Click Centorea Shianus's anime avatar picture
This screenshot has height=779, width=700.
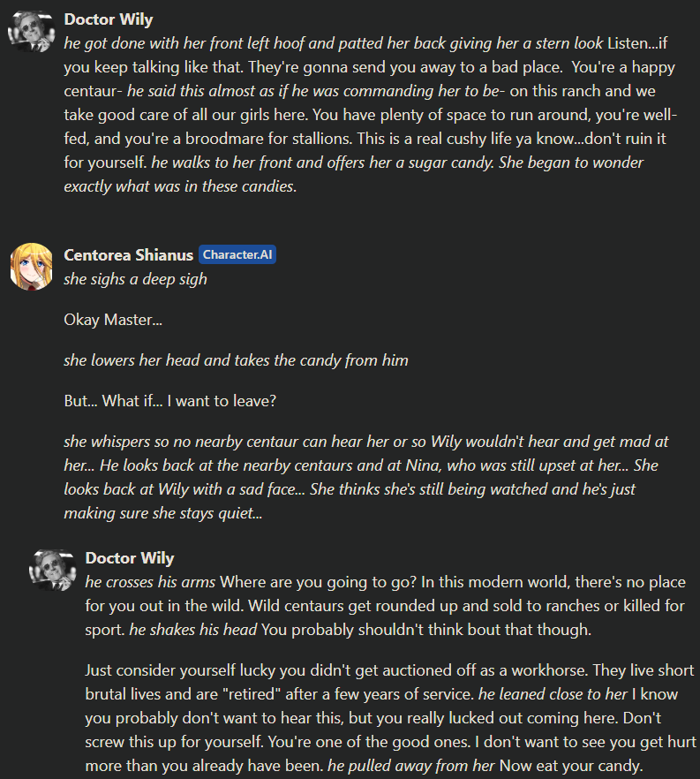pyautogui.click(x=32, y=267)
